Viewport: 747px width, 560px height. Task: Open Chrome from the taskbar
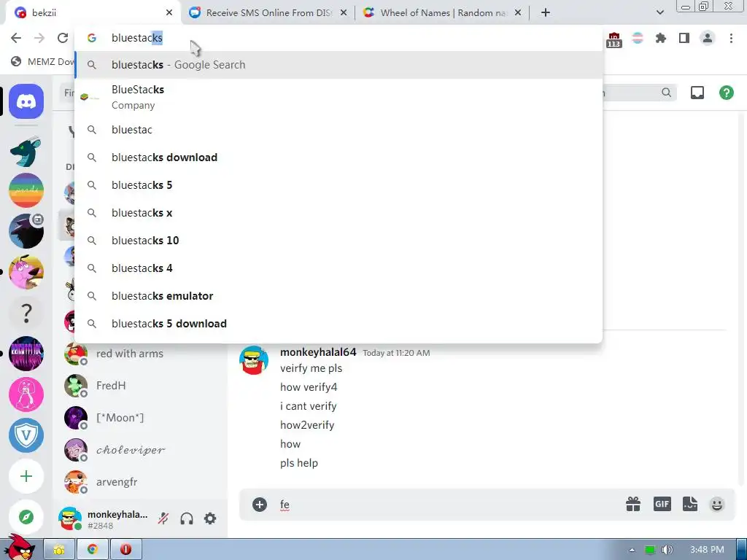[93, 550]
